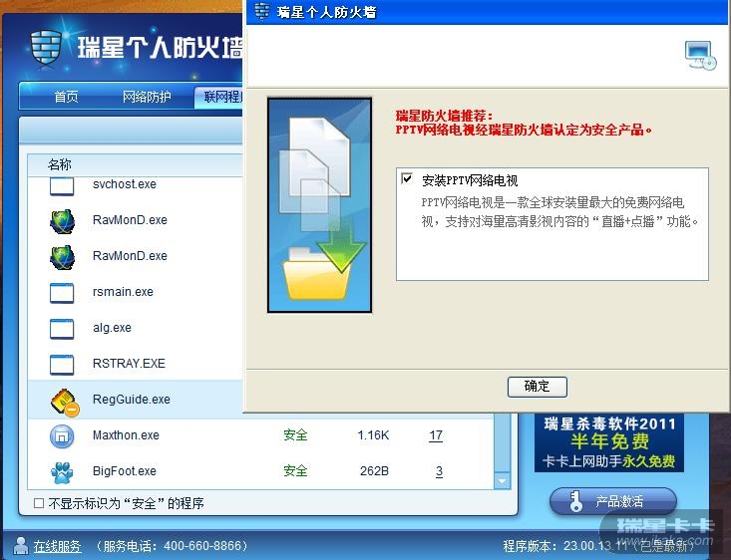Click the red 瑞星防火墙推荐 recommendation text

coord(524,123)
